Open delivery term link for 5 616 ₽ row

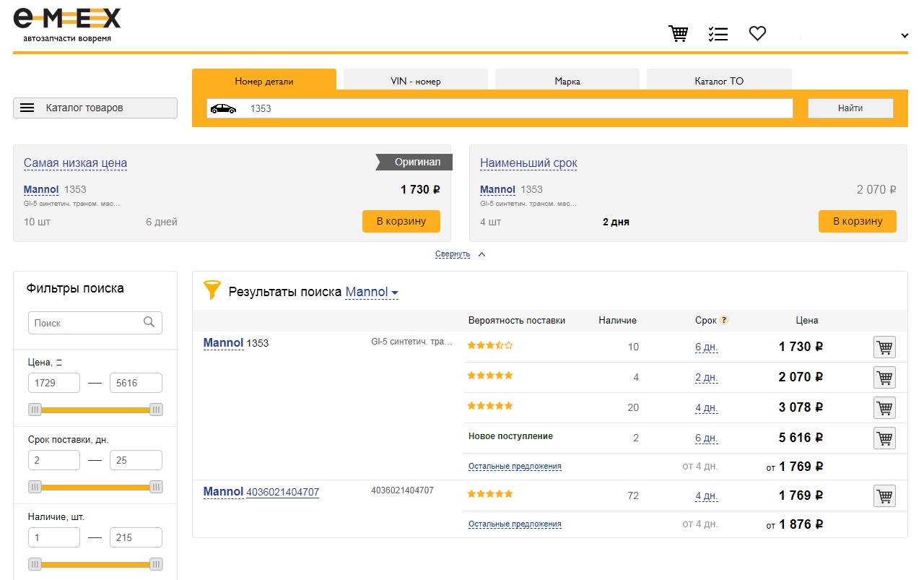(x=706, y=438)
